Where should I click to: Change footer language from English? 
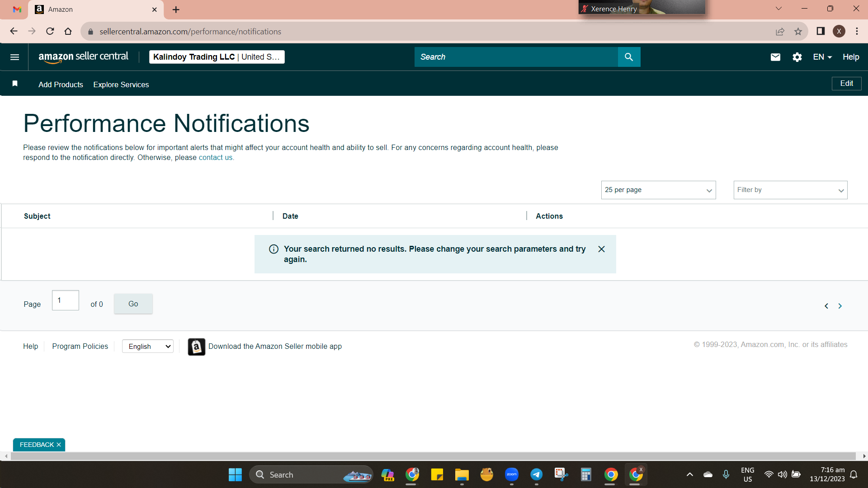click(148, 347)
